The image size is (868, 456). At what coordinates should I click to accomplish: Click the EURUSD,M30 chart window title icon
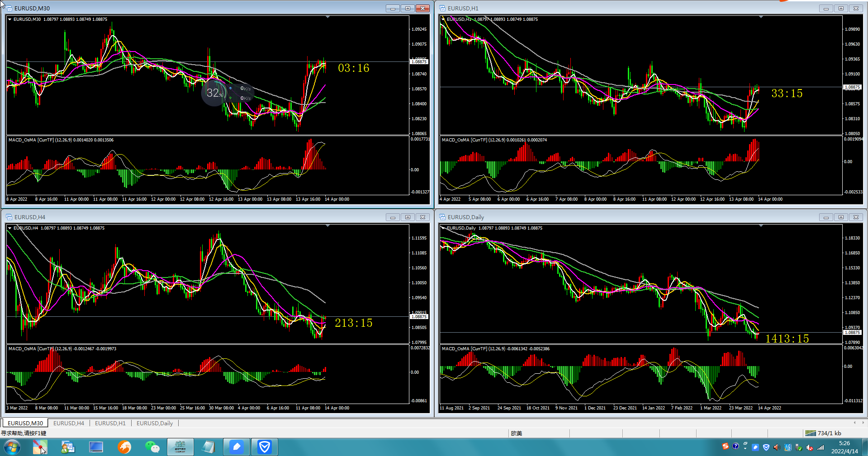click(x=9, y=8)
